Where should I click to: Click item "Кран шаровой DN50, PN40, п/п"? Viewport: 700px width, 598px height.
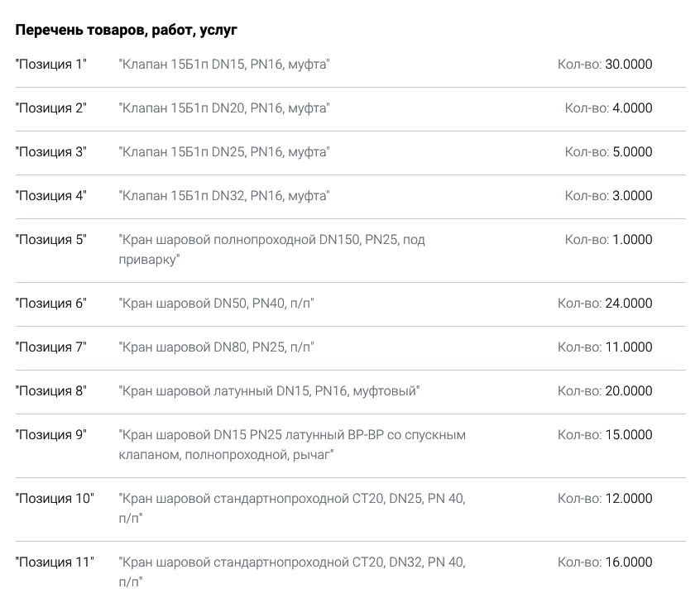pos(216,304)
